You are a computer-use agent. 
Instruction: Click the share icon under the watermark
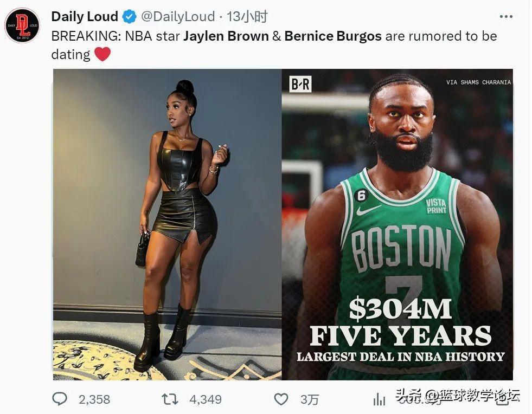(502, 400)
